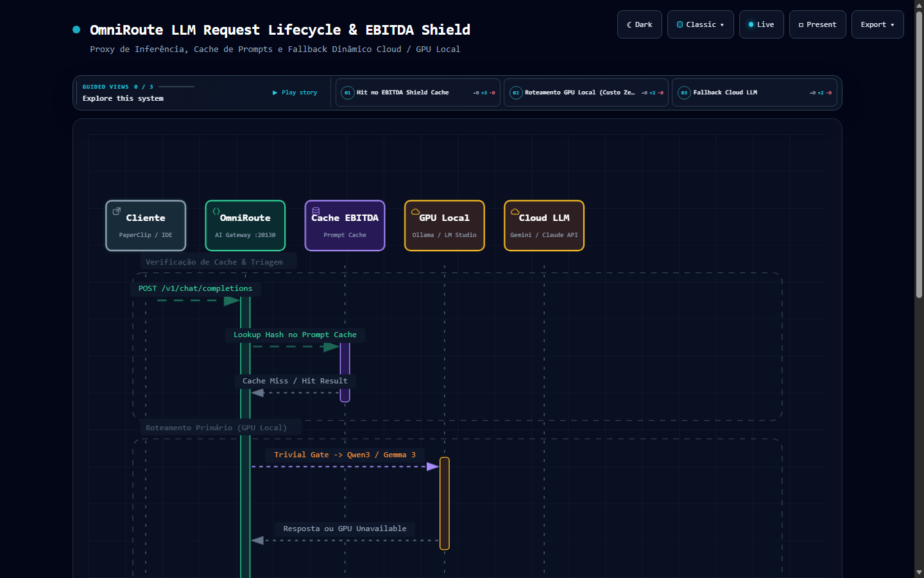Image resolution: width=924 pixels, height=578 pixels.
Task: Start Present mode
Action: 817,24
